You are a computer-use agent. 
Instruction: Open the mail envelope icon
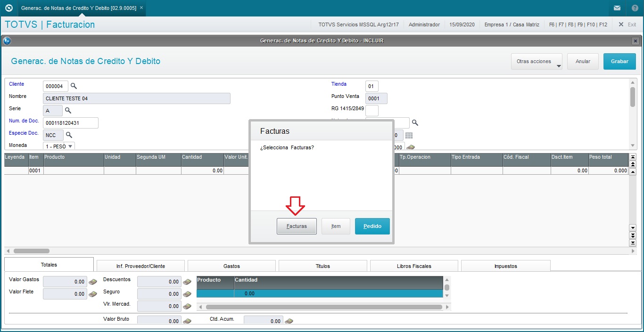(x=617, y=8)
